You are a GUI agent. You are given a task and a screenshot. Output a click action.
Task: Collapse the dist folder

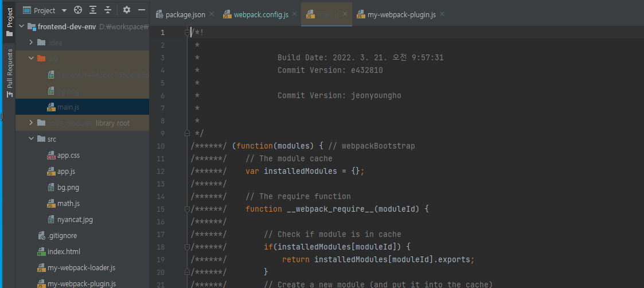click(31, 59)
